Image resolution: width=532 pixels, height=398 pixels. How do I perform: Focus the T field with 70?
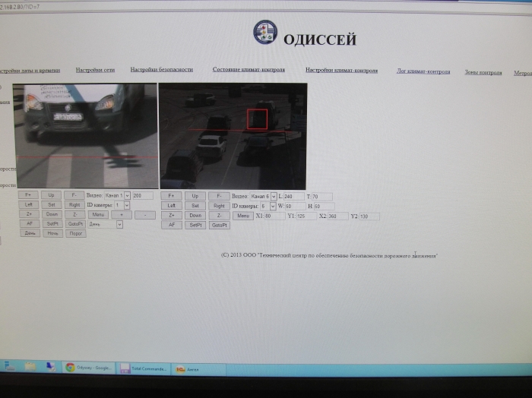pyautogui.click(x=322, y=197)
